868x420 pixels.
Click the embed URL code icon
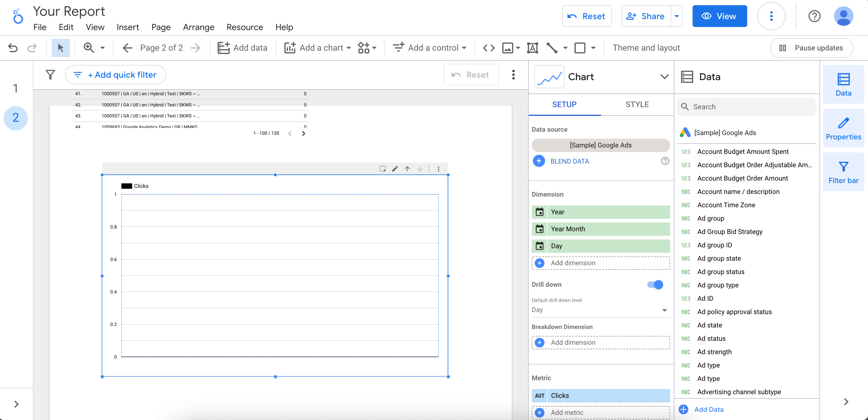coord(489,48)
